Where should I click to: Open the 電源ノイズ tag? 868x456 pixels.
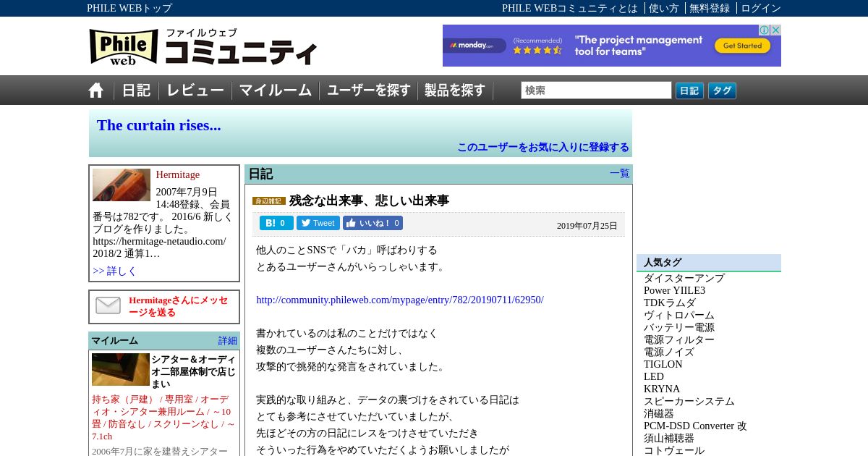click(x=669, y=352)
